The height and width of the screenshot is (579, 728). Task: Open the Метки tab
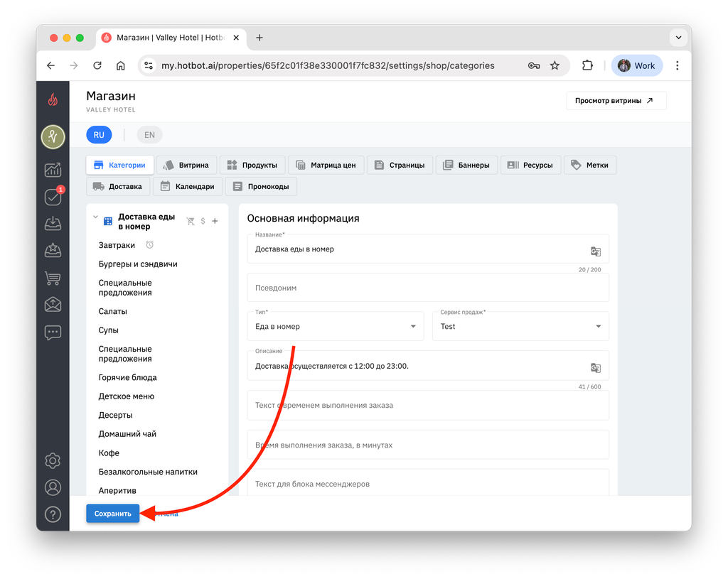pos(590,165)
